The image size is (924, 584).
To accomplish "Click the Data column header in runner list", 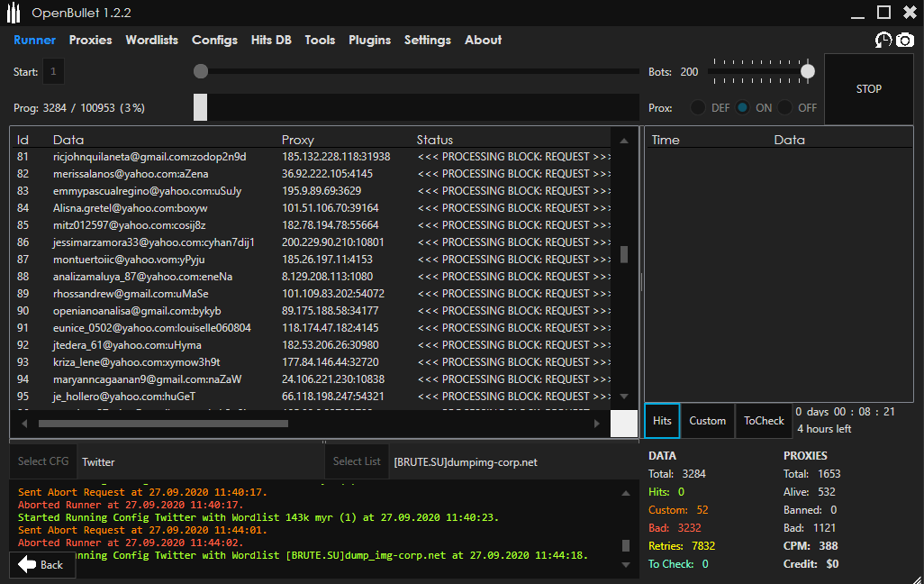I will tap(68, 140).
